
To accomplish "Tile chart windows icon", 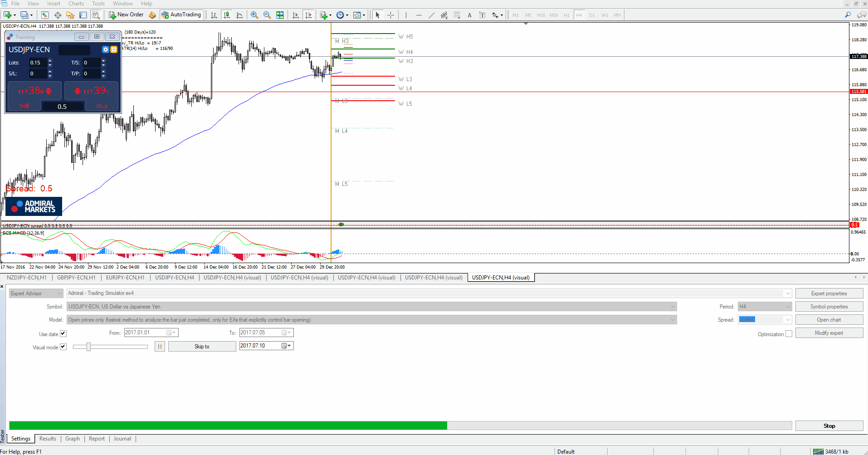I will (280, 15).
